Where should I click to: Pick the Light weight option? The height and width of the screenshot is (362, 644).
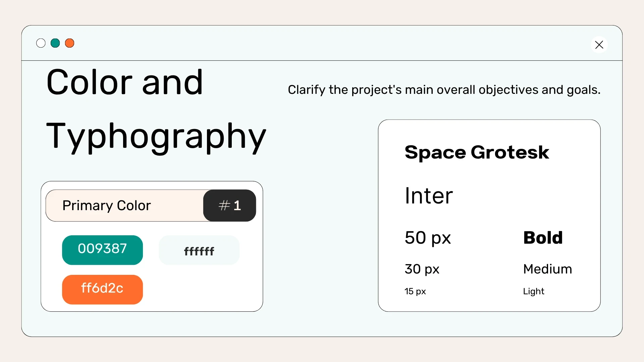click(x=533, y=291)
